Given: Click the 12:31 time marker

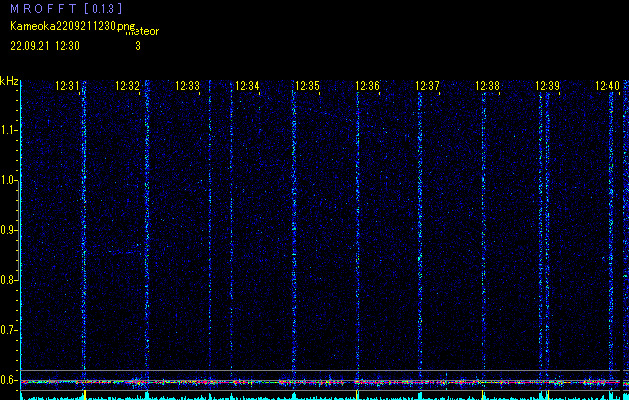Looking at the screenshot, I should pyautogui.click(x=67, y=86).
